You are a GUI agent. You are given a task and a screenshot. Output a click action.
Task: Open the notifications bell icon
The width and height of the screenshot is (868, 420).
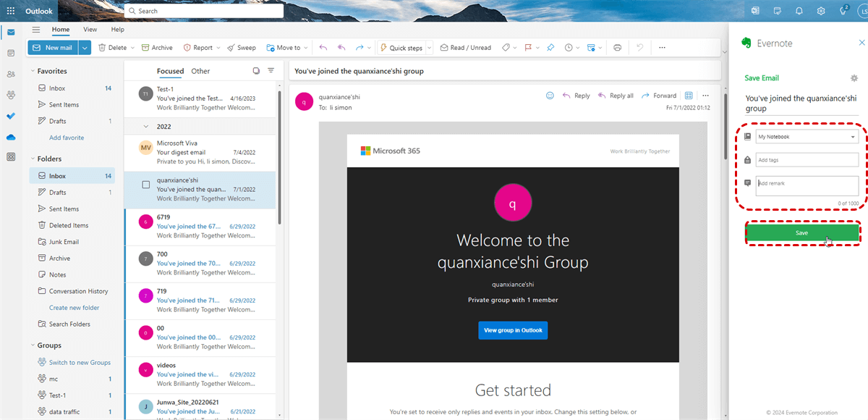pyautogui.click(x=799, y=11)
